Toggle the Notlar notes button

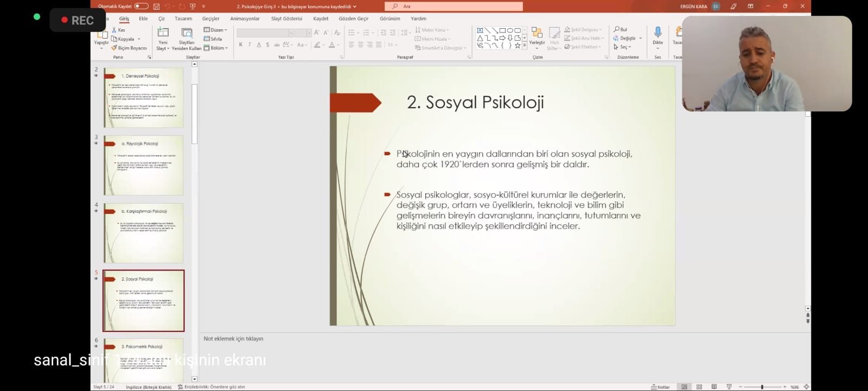coord(661,387)
